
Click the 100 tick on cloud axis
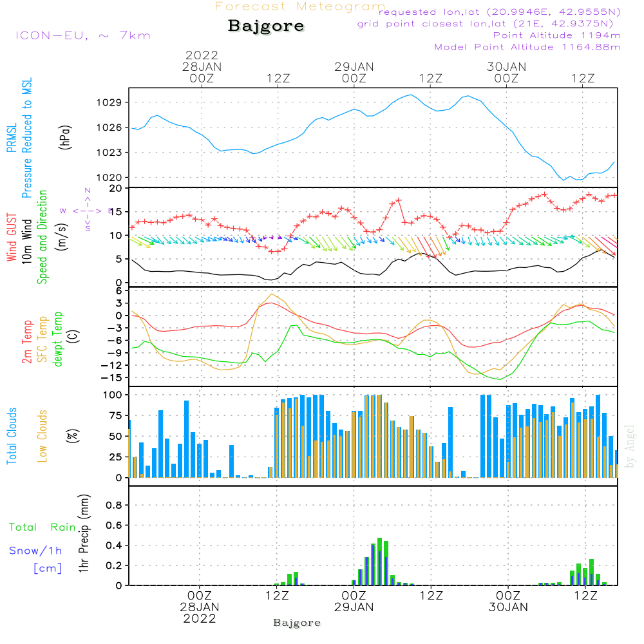[112, 395]
